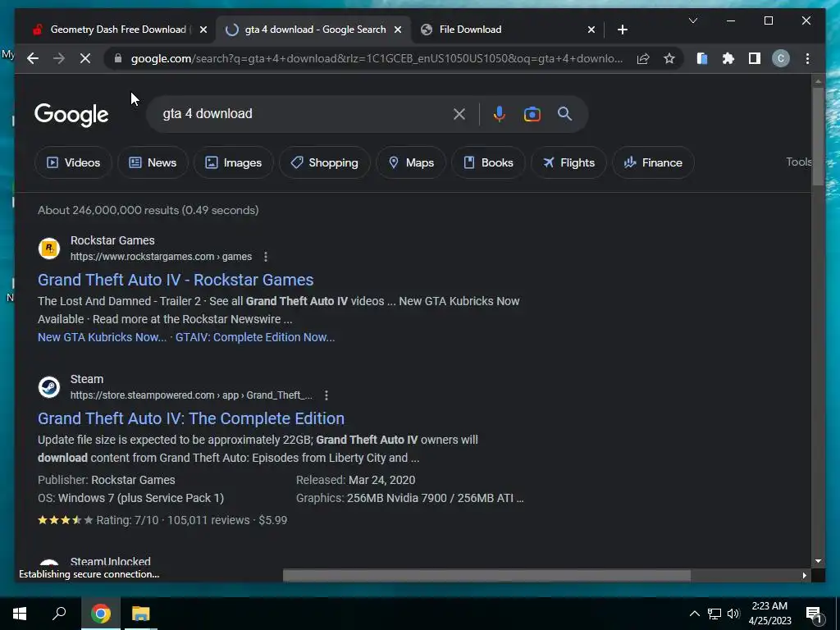
Task: Share this page icon in address bar
Action: click(643, 58)
